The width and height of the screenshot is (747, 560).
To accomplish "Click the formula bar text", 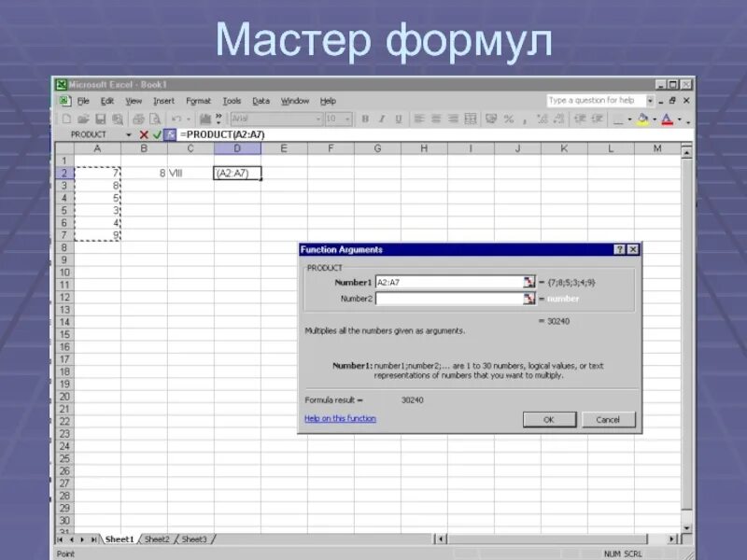I will (x=222, y=134).
